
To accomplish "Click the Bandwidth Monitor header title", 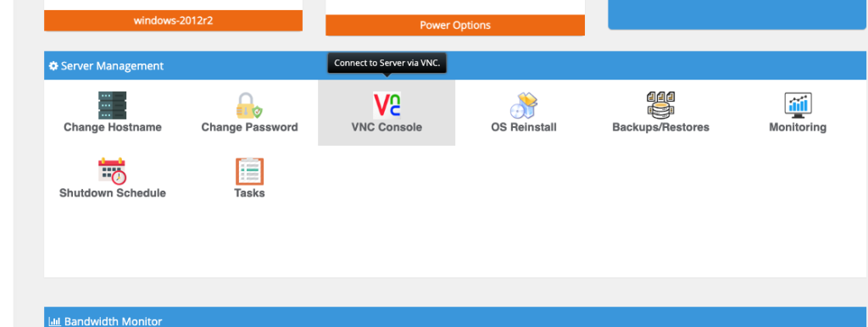I will (113, 321).
